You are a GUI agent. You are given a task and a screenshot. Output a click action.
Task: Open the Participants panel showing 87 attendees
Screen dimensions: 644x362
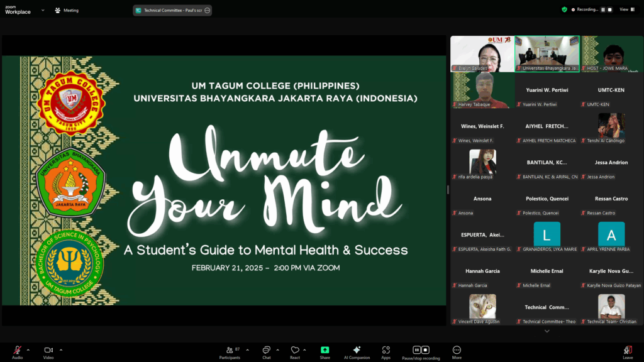[230, 351]
